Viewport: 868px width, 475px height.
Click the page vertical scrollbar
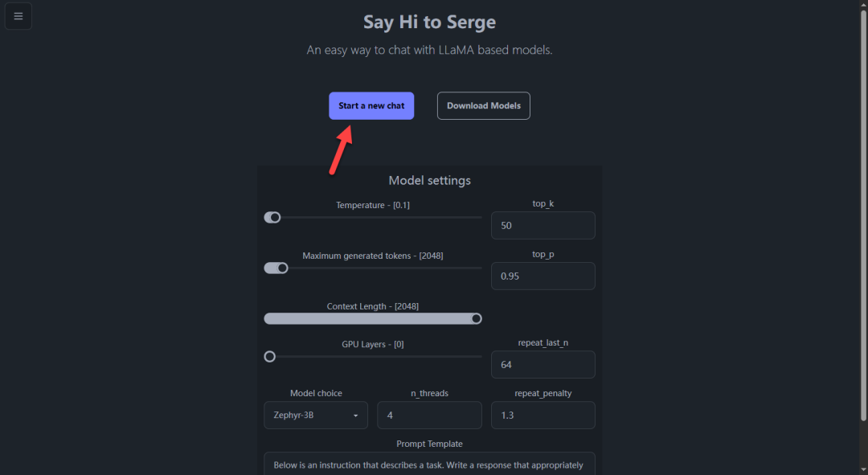pos(863,216)
